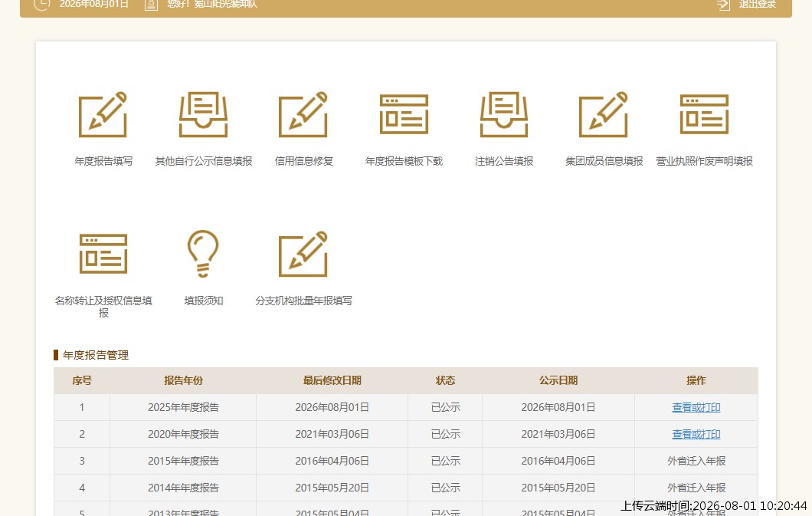Select the 2025年年度报告 cell
The width and height of the screenshot is (812, 516).
pos(183,407)
